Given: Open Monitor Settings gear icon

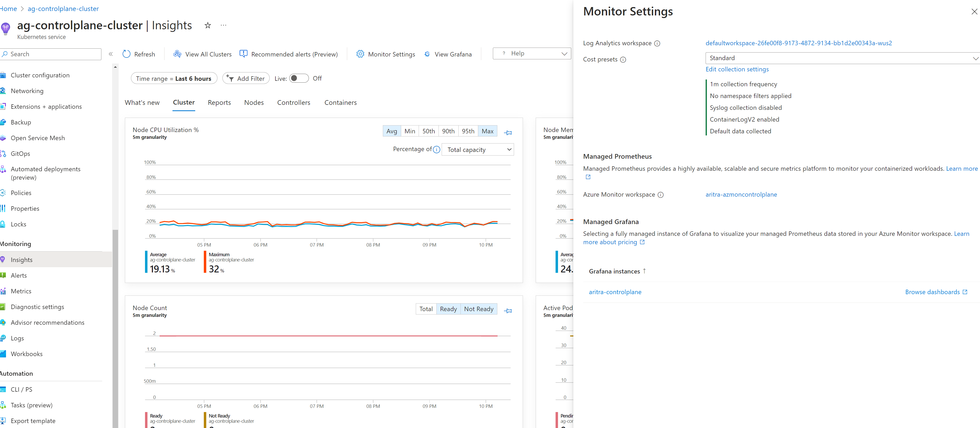Looking at the screenshot, I should click(360, 54).
